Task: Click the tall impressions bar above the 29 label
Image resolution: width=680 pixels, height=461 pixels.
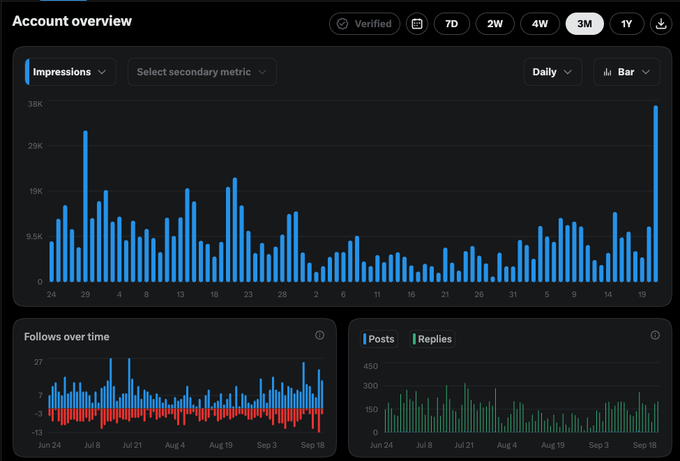Action: (85, 206)
